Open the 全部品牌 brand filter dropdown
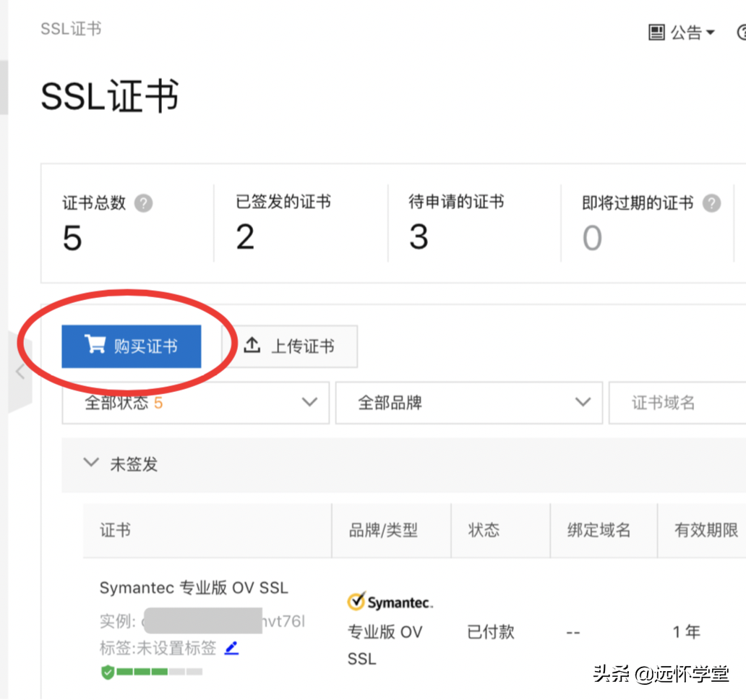The width and height of the screenshot is (746, 700). click(468, 403)
